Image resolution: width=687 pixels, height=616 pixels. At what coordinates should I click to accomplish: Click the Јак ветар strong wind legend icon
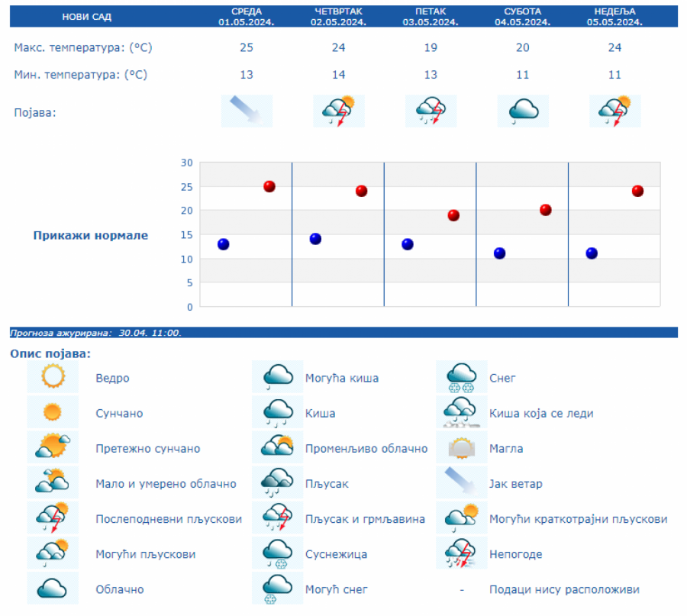click(462, 483)
